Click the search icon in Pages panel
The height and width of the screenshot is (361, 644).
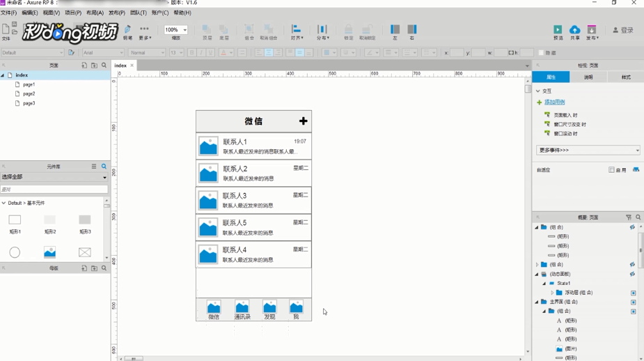pyautogui.click(x=104, y=66)
